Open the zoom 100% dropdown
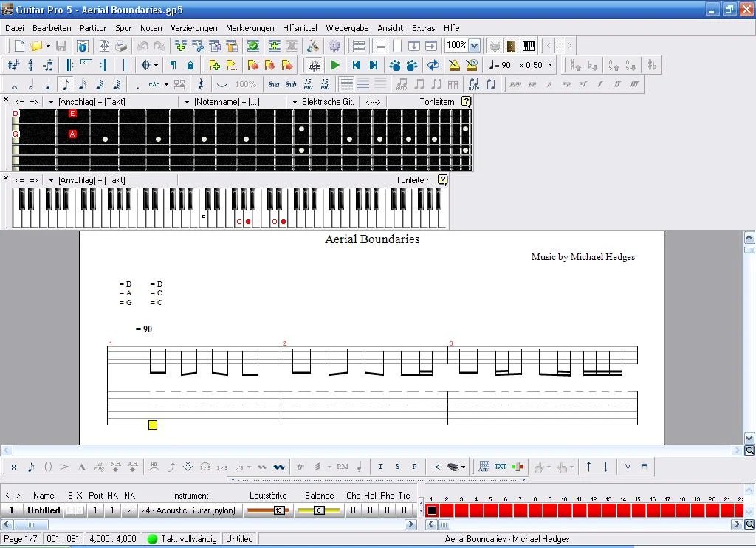Screen dimensions: 756x548 (474, 46)
